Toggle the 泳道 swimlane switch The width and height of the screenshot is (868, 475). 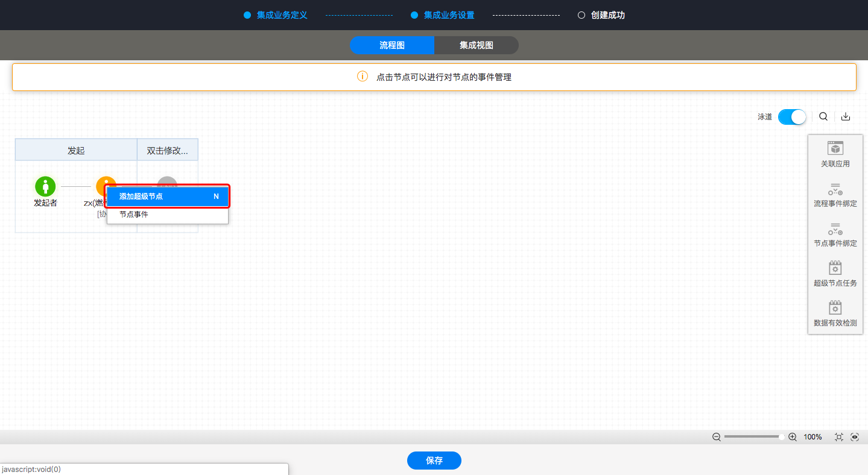click(792, 117)
